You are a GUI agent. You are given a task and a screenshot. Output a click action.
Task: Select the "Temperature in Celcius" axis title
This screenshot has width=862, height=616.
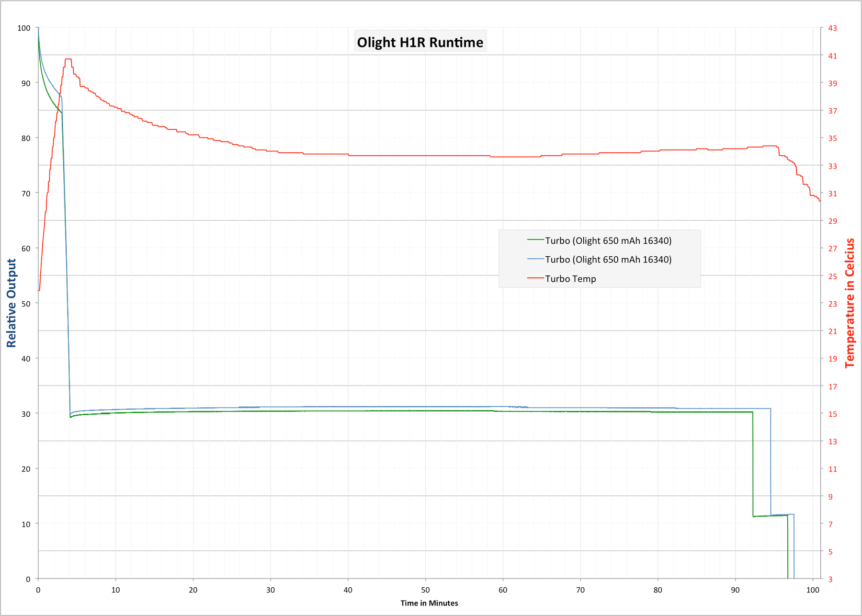pos(850,303)
